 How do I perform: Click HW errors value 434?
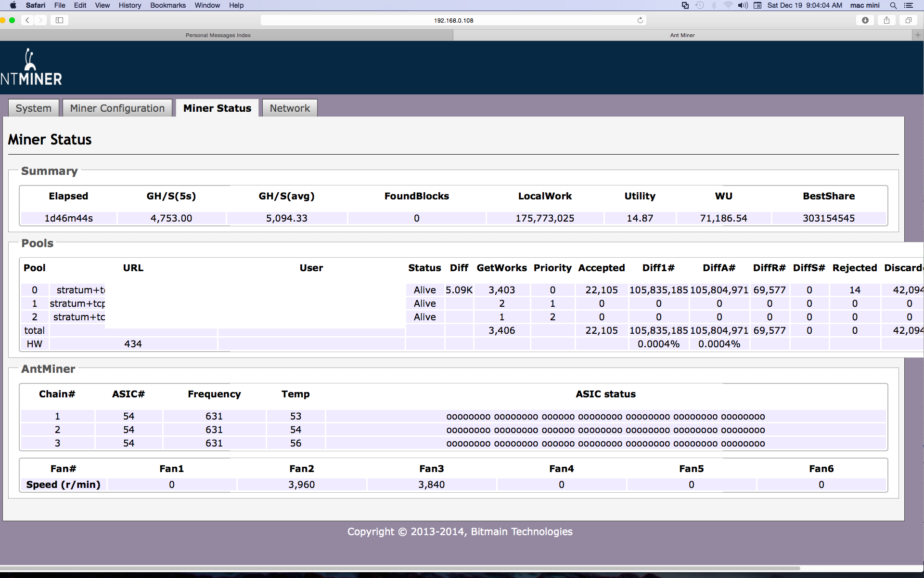click(x=133, y=344)
